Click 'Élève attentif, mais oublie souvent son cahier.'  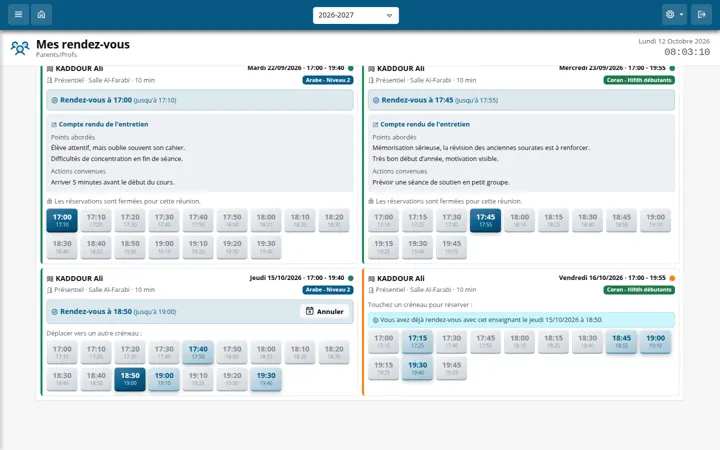click(x=118, y=148)
